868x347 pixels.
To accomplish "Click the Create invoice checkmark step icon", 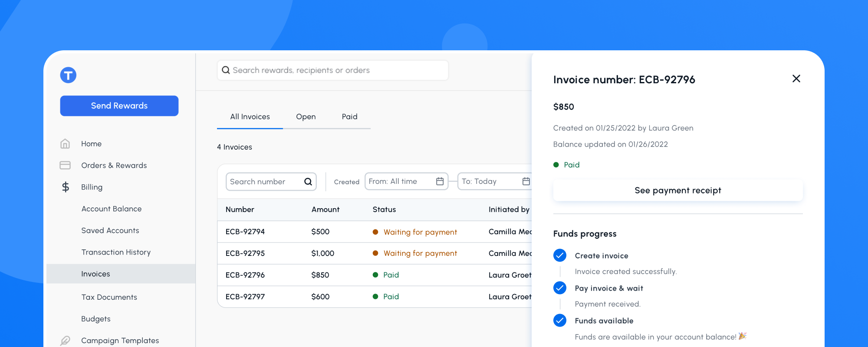I will (x=560, y=255).
